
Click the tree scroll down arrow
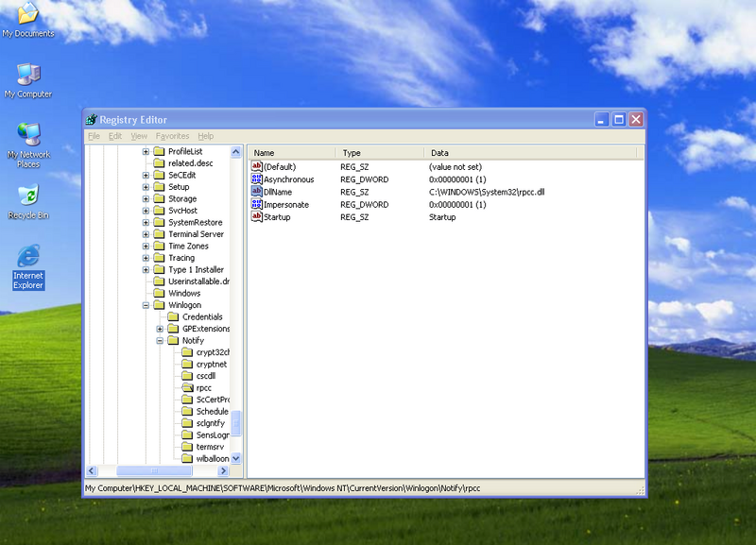235,458
